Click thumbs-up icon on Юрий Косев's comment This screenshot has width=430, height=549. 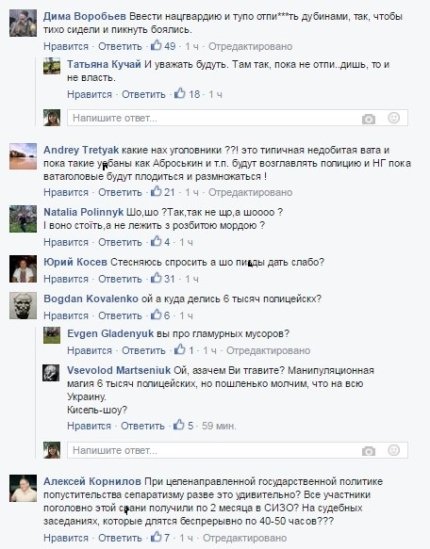click(156, 278)
